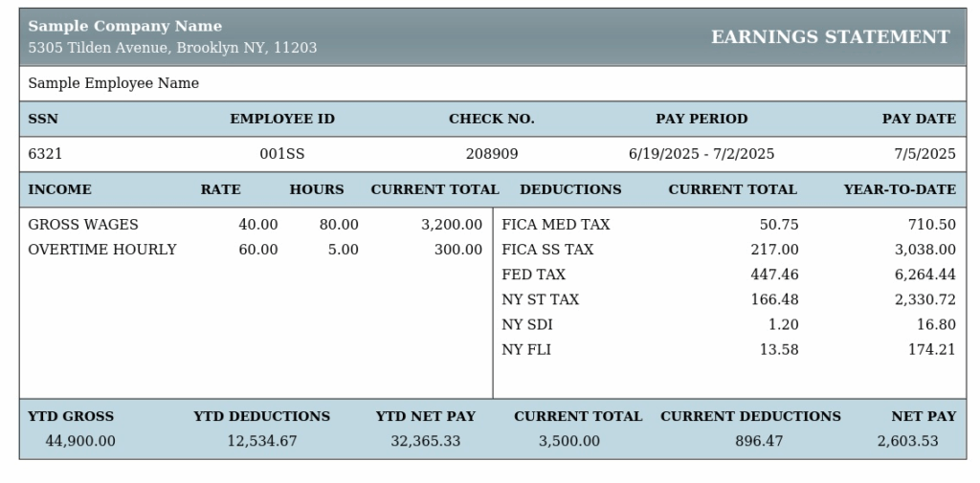Click the OVERTIME HOURLY rate 60.00
Viewport: 980px width, 483px height.
(x=258, y=250)
